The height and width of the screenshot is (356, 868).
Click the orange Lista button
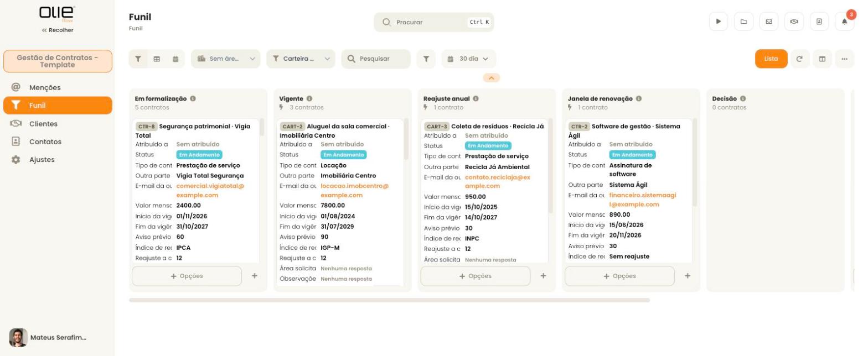771,59
